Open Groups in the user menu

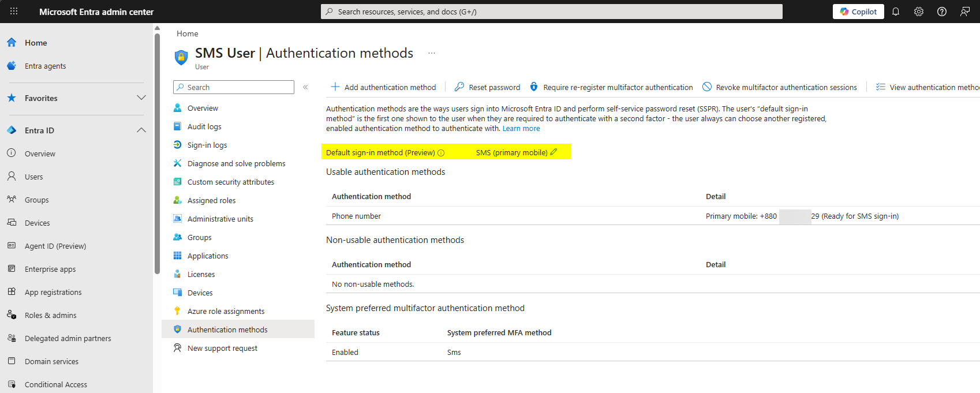[199, 237]
